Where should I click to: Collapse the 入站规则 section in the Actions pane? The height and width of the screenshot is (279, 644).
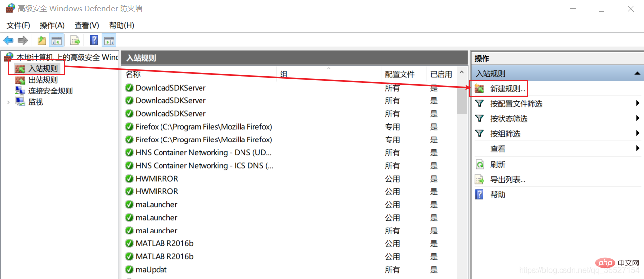click(x=637, y=73)
